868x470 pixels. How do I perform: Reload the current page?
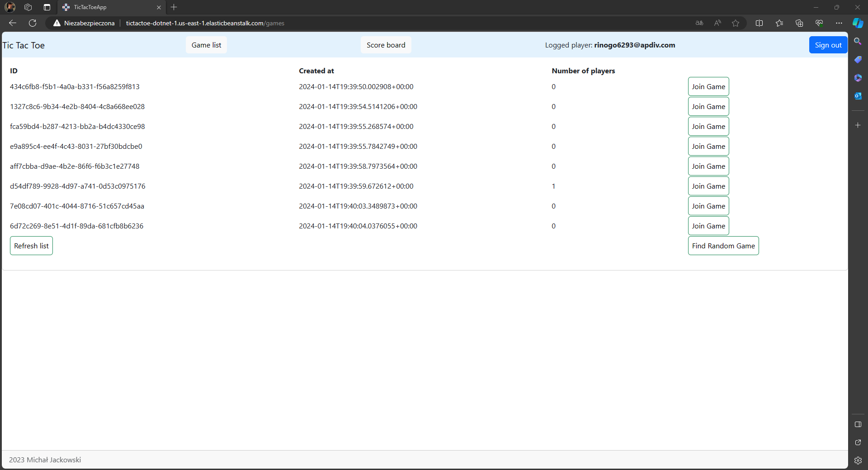(33, 23)
